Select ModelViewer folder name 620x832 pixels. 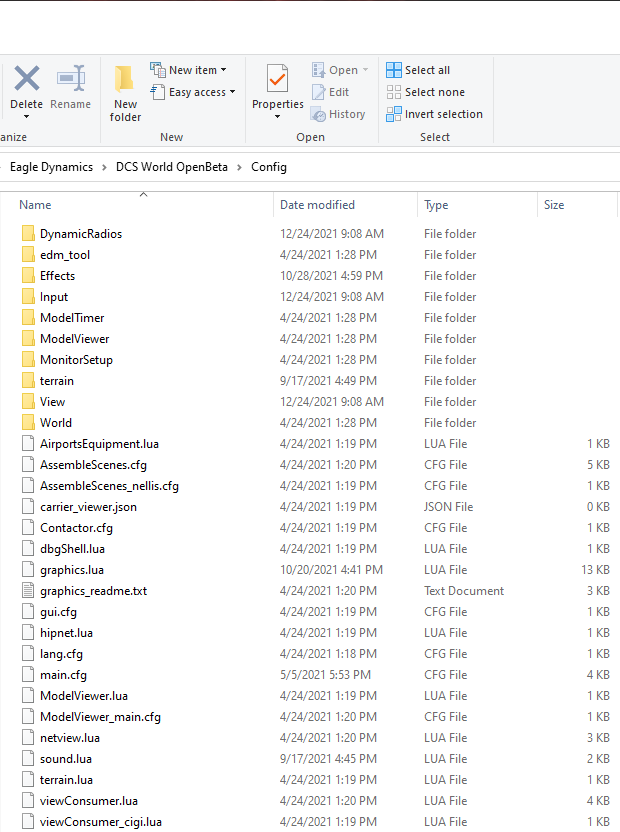pyautogui.click(x=75, y=339)
